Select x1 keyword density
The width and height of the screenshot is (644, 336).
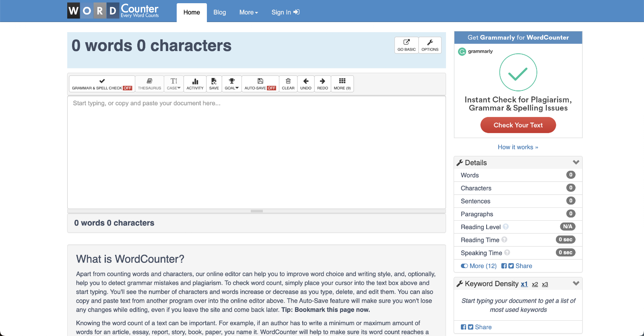click(x=524, y=284)
